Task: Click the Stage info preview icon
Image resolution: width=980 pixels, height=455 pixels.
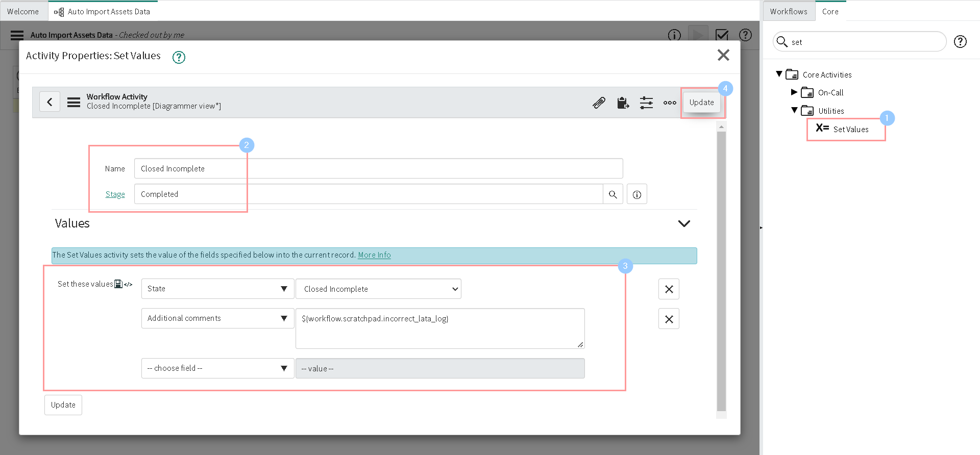Action: pyautogui.click(x=636, y=194)
